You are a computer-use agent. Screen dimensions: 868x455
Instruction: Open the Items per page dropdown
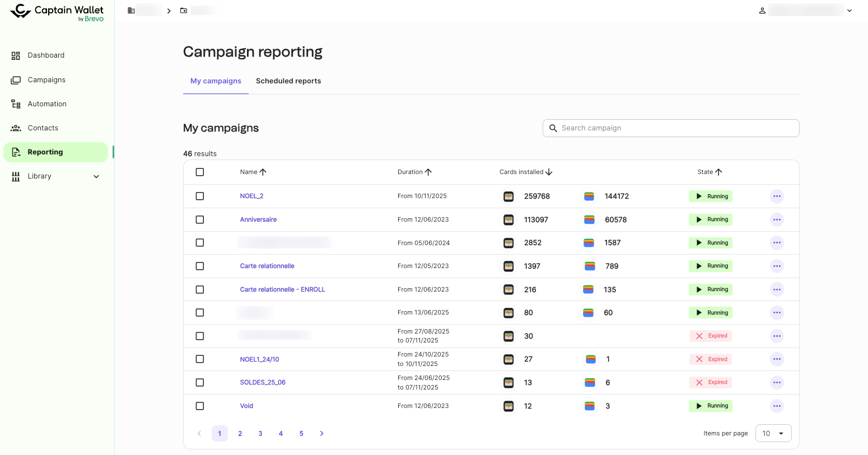point(773,433)
